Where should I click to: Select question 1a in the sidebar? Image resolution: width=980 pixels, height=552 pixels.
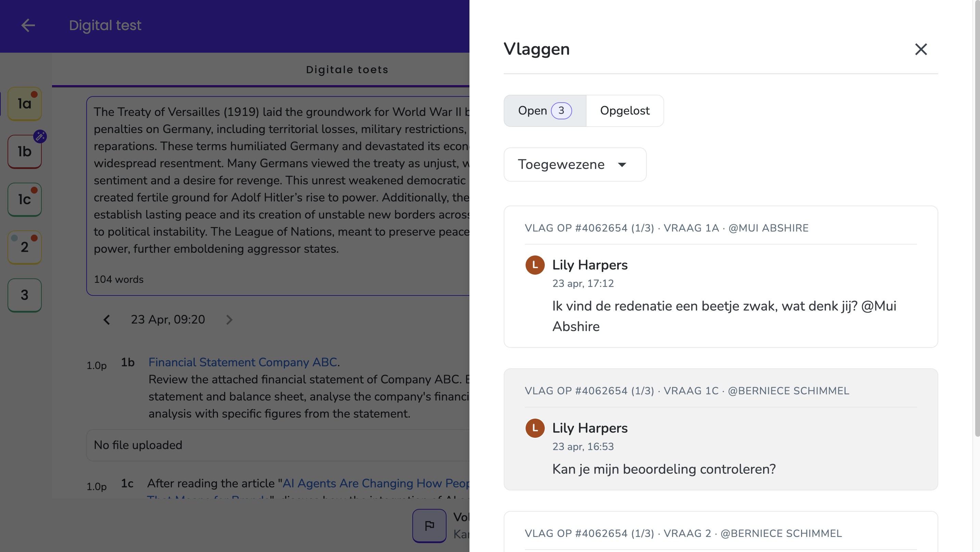[x=25, y=104]
